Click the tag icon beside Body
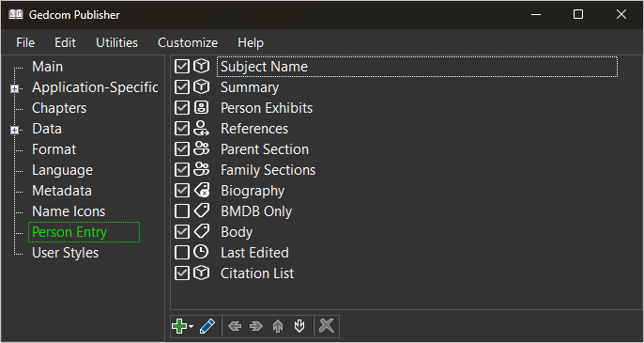The width and height of the screenshot is (644, 343). point(201,231)
